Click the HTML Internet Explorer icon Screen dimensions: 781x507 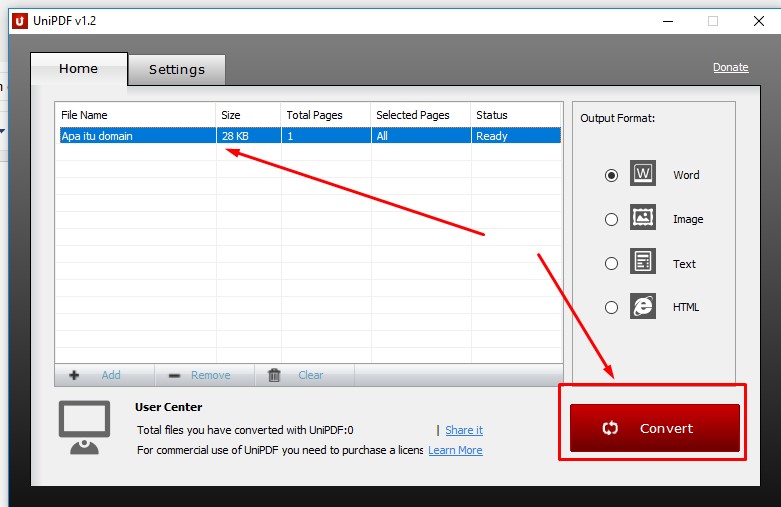pos(643,305)
